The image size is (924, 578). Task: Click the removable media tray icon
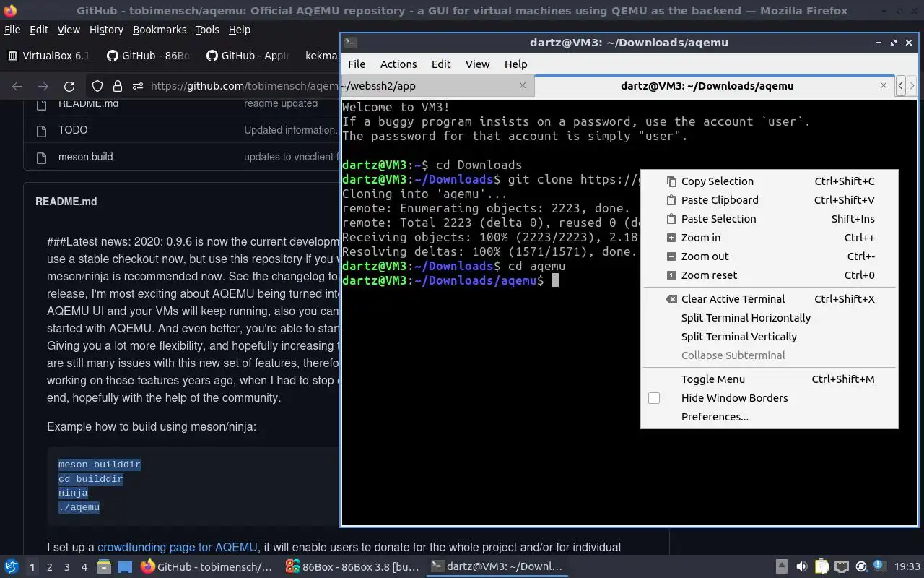tap(782, 567)
